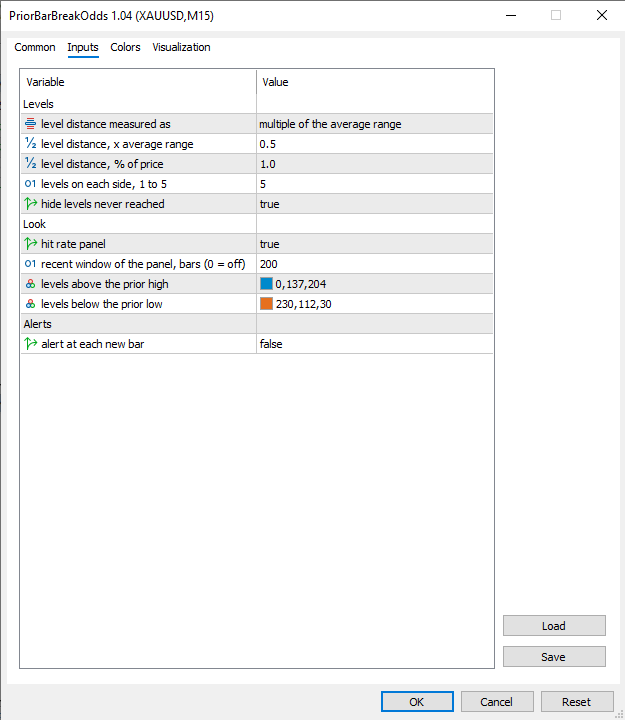Viewport: 625px width, 720px height.
Task: Click the Cancel button
Action: coord(497,702)
